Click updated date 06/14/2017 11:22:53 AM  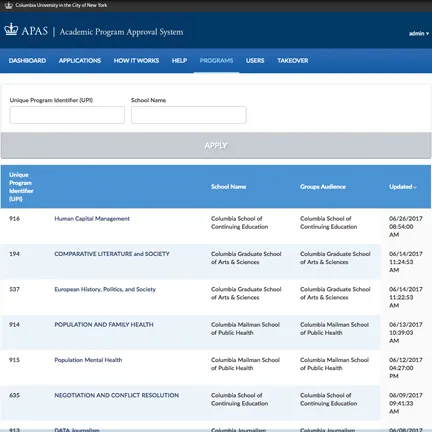(x=406, y=297)
